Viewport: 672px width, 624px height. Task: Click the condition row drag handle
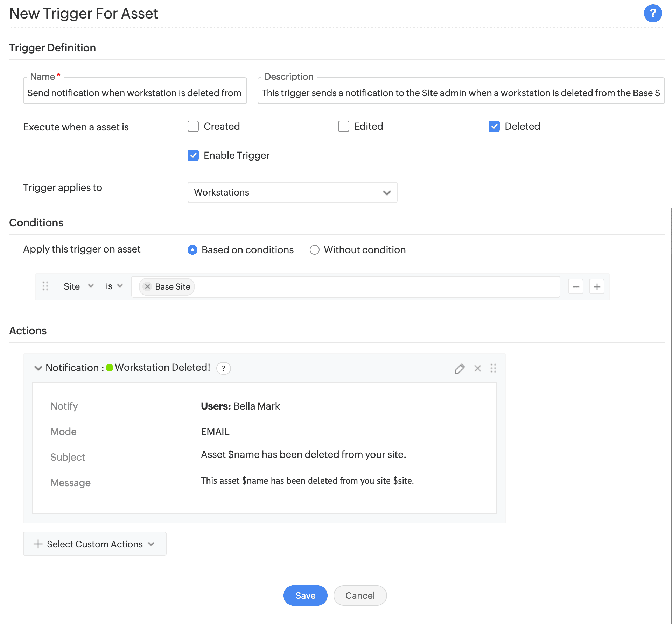(45, 286)
